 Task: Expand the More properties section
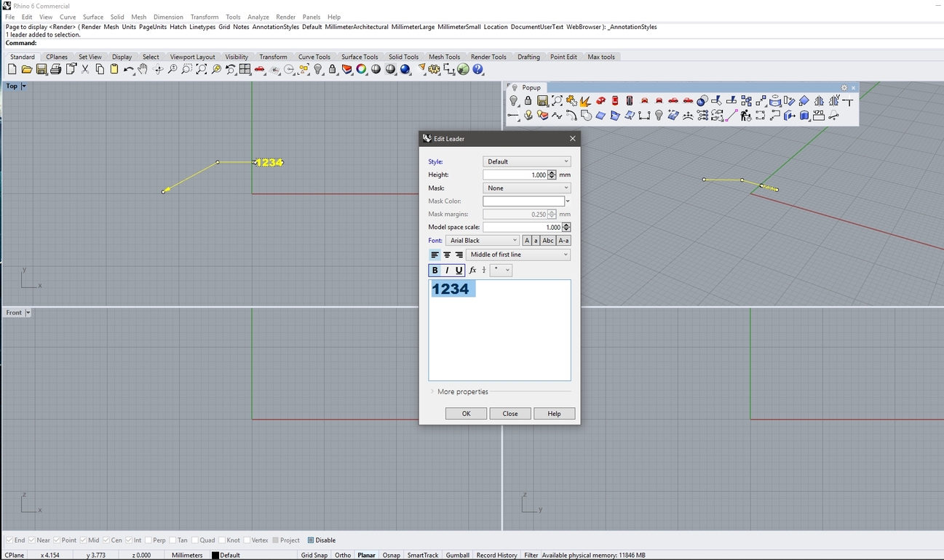tap(462, 392)
